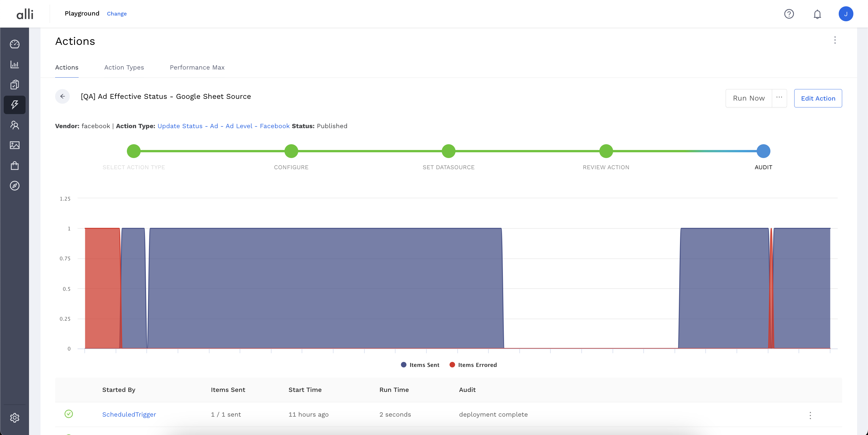The height and width of the screenshot is (435, 868).
Task: Open the bar chart reports sidebar icon
Action: 14,64
